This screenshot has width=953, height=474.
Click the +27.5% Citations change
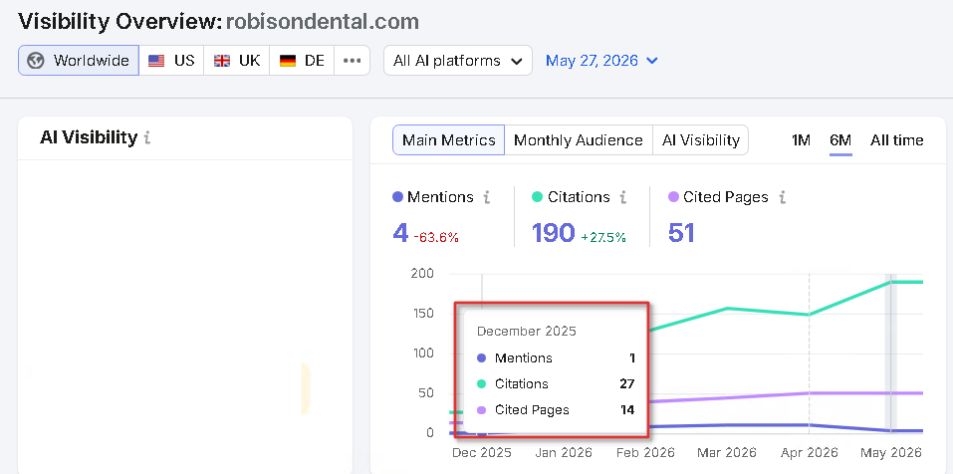click(x=603, y=238)
